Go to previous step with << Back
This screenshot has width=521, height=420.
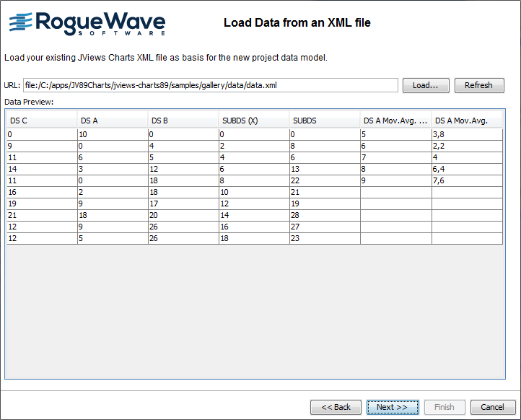click(336, 407)
